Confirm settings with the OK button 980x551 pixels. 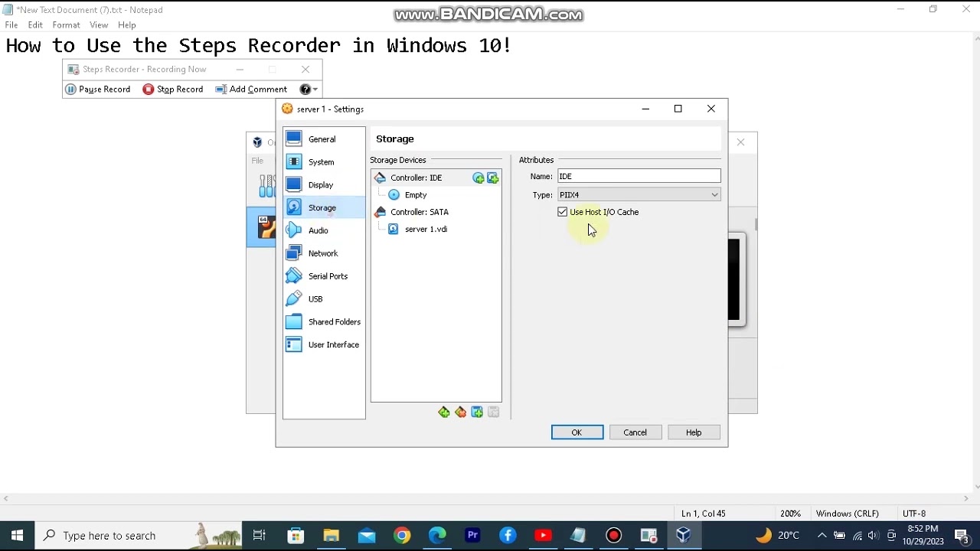pyautogui.click(x=577, y=432)
